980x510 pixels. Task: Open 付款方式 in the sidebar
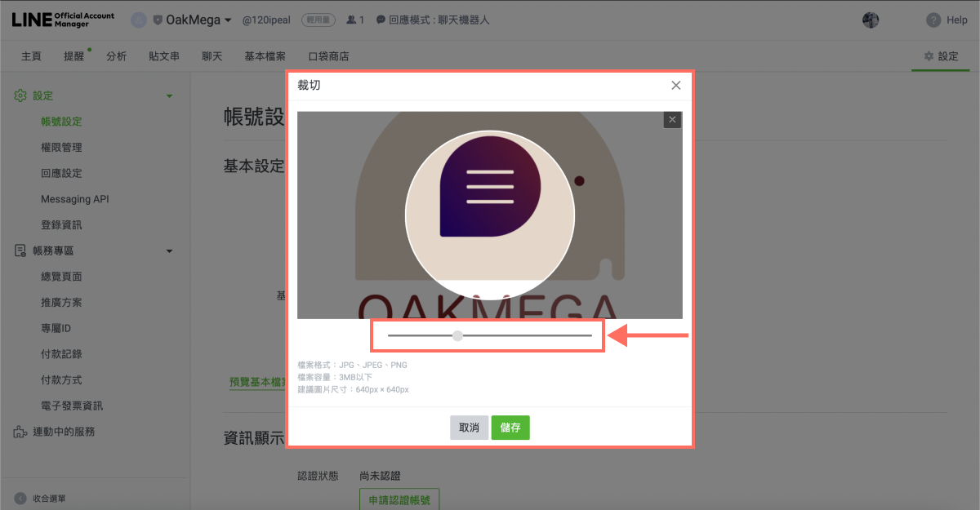click(61, 380)
